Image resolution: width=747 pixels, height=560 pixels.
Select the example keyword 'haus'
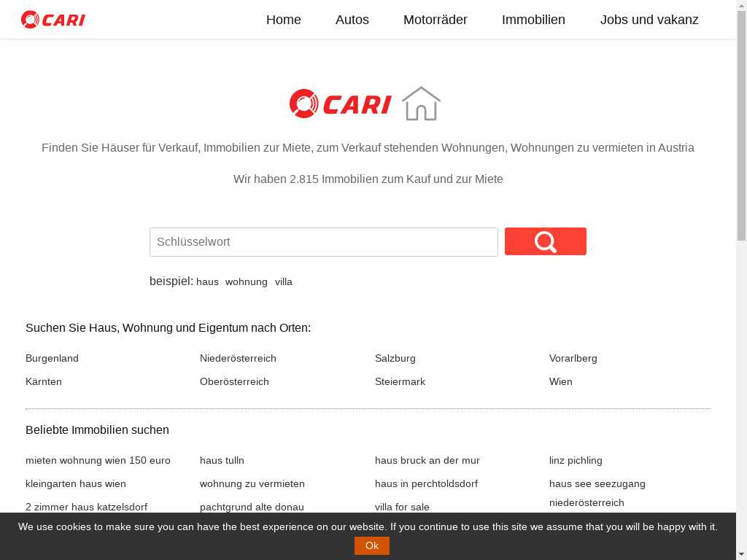[207, 282]
